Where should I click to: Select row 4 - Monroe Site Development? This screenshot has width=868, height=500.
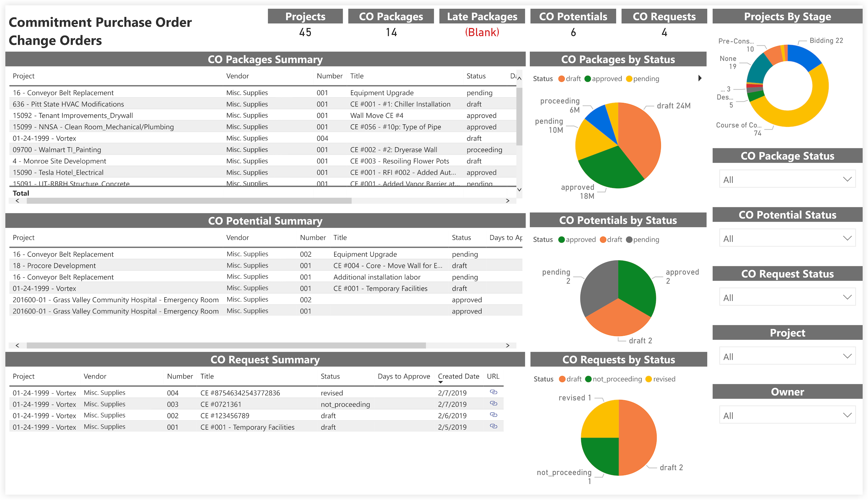(x=263, y=161)
